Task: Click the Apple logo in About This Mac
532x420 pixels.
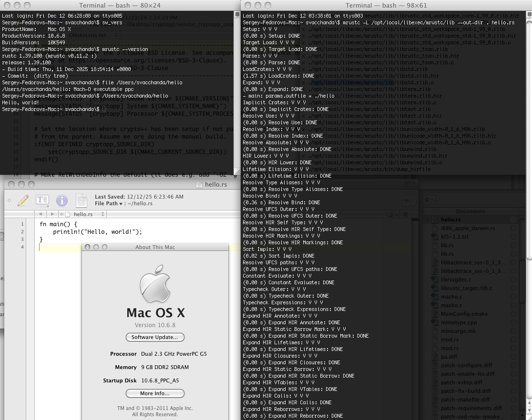Action: [x=155, y=284]
